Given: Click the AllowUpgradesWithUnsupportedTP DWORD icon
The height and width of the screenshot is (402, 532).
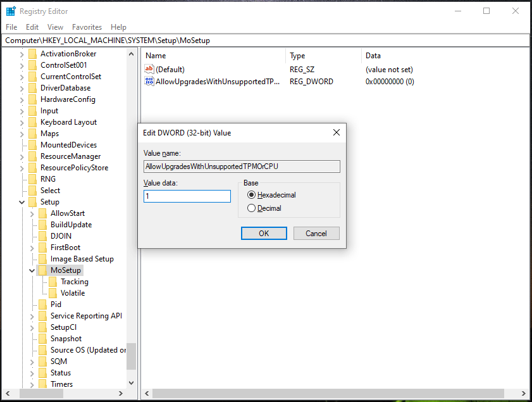Looking at the screenshot, I should click(149, 81).
